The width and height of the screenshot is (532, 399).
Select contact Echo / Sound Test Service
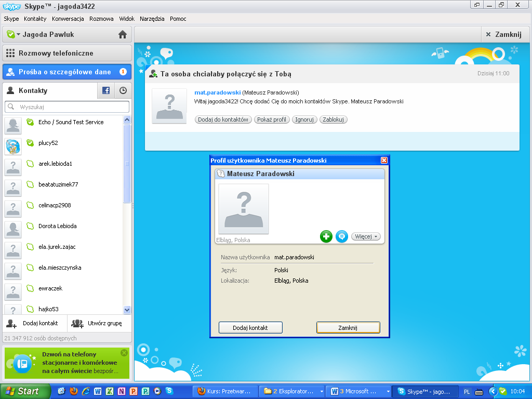(63, 125)
